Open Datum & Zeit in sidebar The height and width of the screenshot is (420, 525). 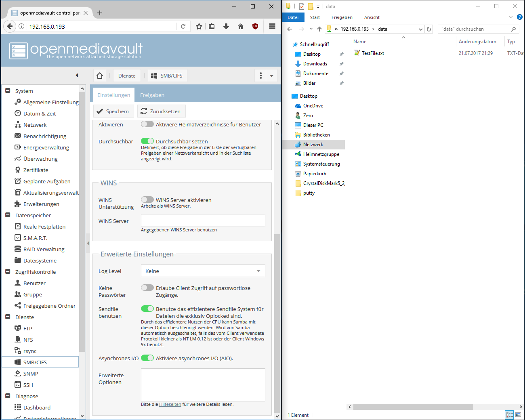pos(40,113)
